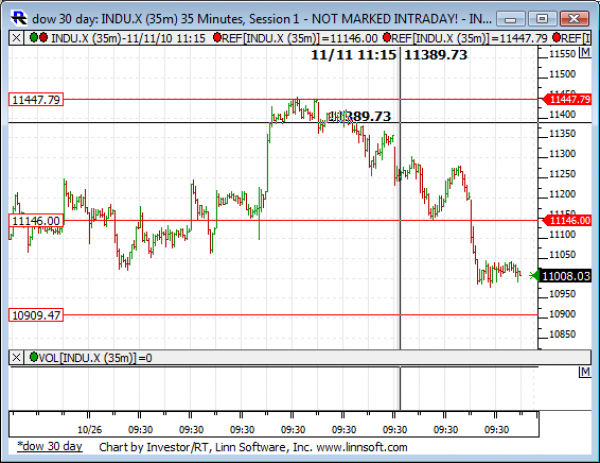This screenshot has height=463, width=600.
Task: Close the VOL pane with its X
Action: [x=16, y=358]
